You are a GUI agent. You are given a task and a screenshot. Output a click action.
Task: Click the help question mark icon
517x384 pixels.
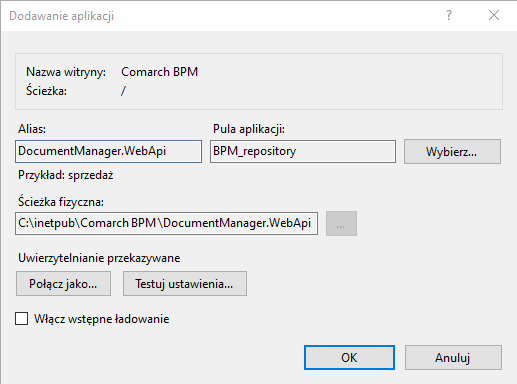(x=449, y=15)
